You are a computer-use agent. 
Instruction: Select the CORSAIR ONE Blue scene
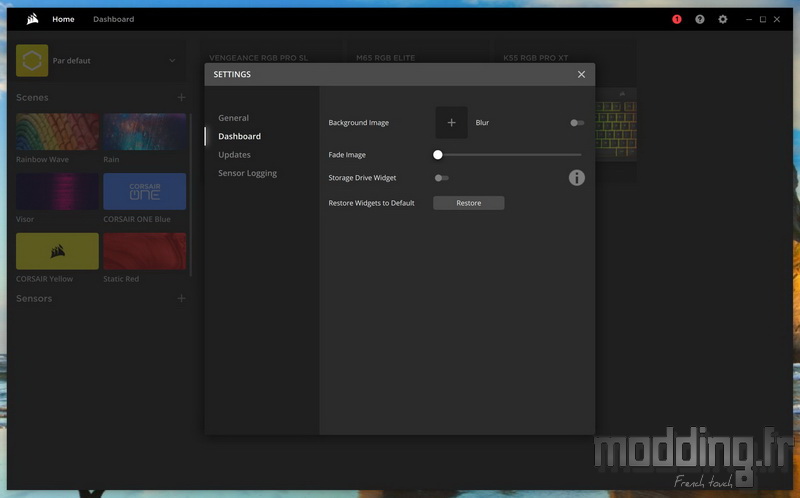point(144,191)
